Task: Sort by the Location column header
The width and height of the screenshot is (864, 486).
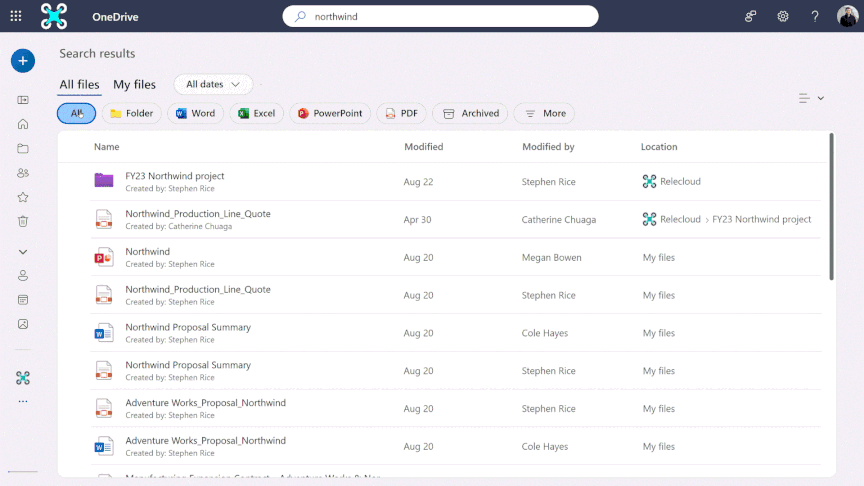Action: click(x=659, y=147)
